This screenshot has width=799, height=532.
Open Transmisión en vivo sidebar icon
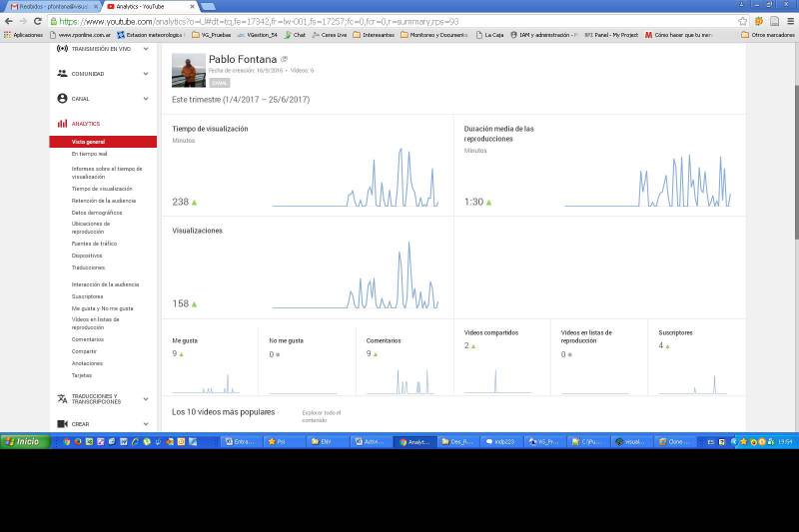click(x=62, y=49)
